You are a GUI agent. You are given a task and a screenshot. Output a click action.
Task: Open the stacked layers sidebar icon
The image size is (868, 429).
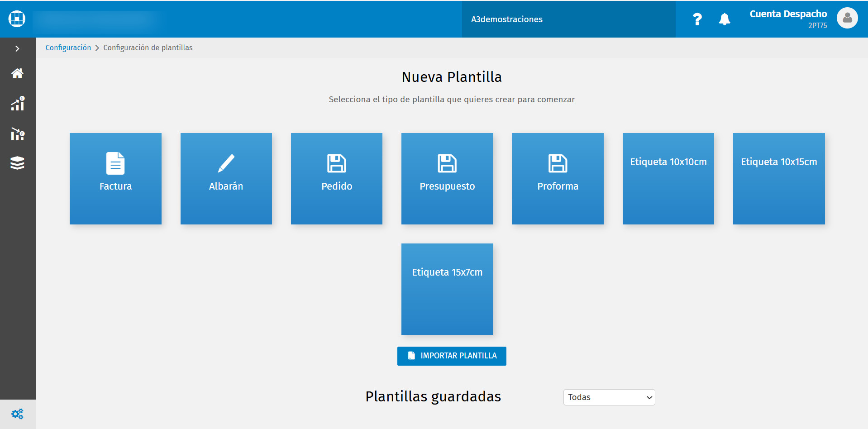click(17, 163)
